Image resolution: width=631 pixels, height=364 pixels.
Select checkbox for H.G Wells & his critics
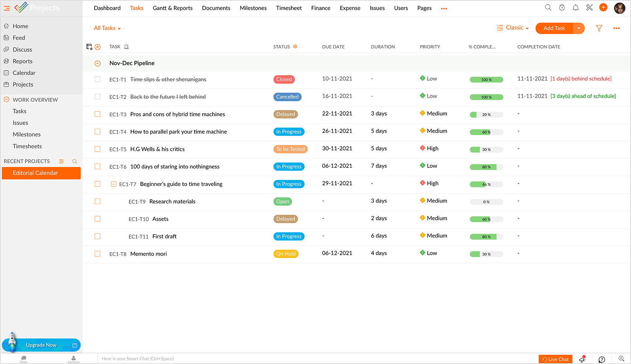(97, 149)
